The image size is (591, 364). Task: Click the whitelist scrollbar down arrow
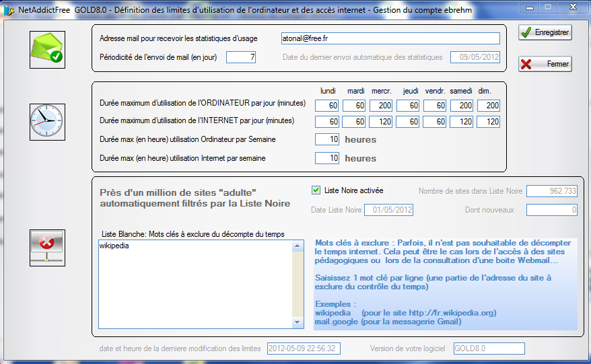click(x=296, y=323)
